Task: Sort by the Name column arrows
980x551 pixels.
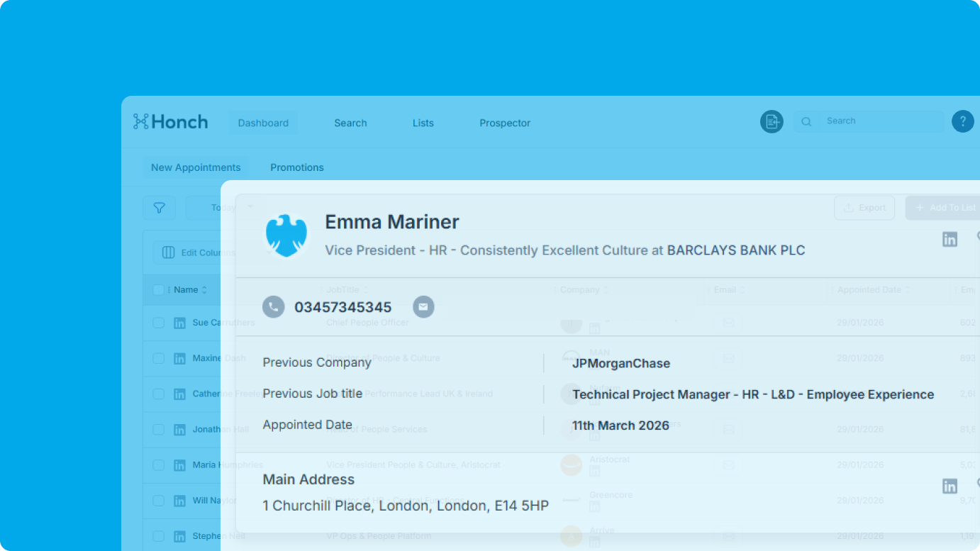Action: [x=204, y=290]
